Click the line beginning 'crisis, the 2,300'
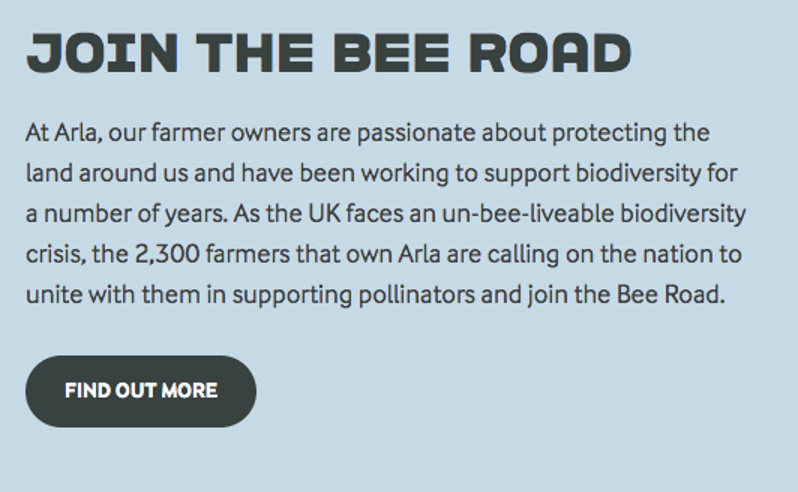This screenshot has width=798, height=492. (384, 254)
